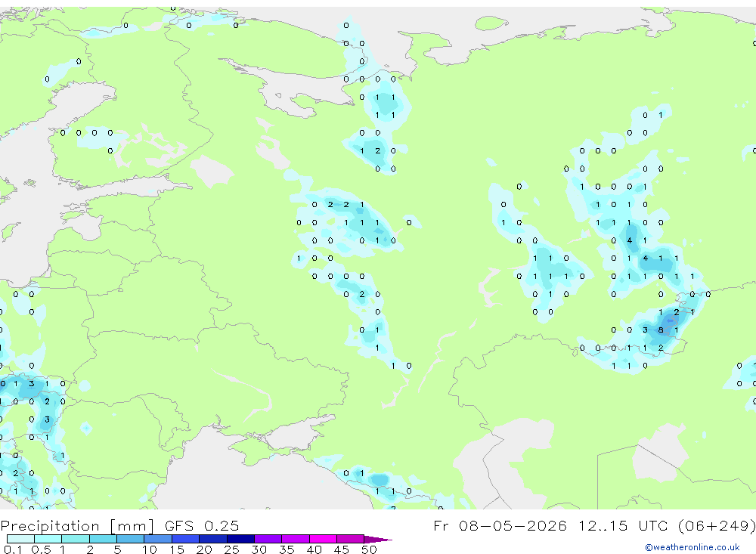756x554 pixels.
Task: Click the 'GFS 0.25' model label
Action: point(202,525)
